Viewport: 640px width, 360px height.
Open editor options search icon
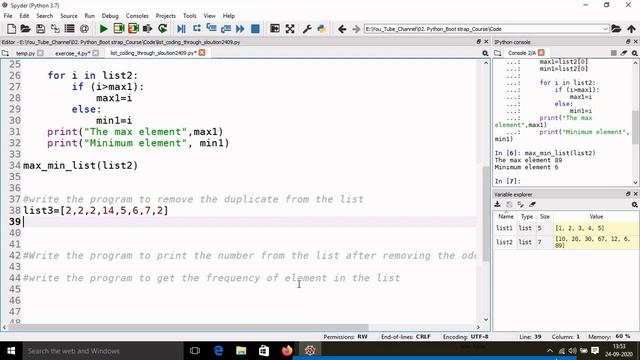click(x=485, y=53)
